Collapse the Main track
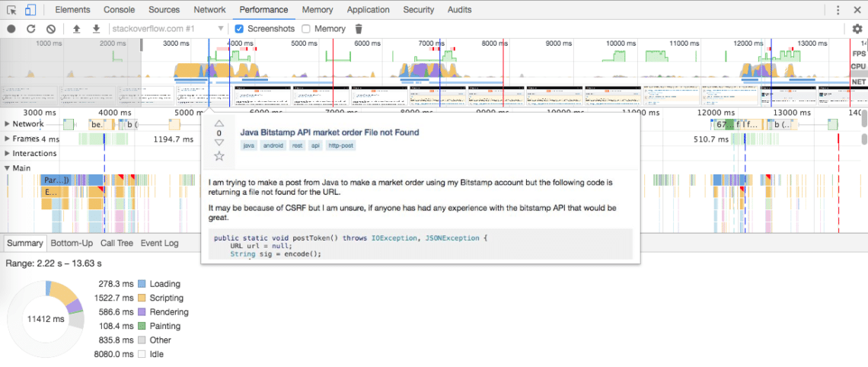This screenshot has height=367, width=868. (7, 168)
